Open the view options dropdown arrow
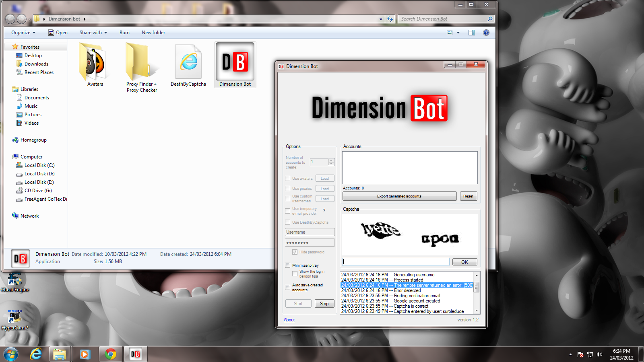This screenshot has width=644, height=362. [x=458, y=33]
